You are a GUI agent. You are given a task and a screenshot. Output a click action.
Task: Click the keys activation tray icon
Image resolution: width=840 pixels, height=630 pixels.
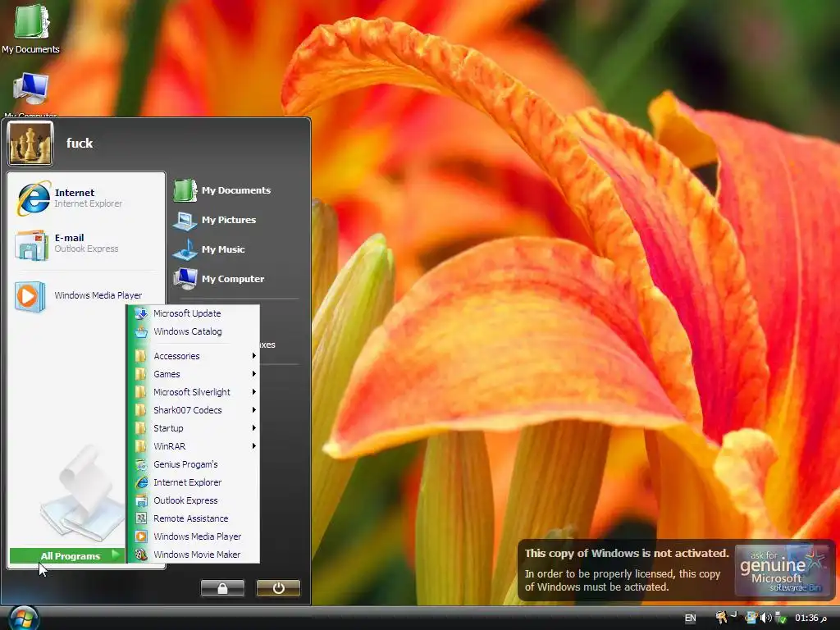coord(722,618)
